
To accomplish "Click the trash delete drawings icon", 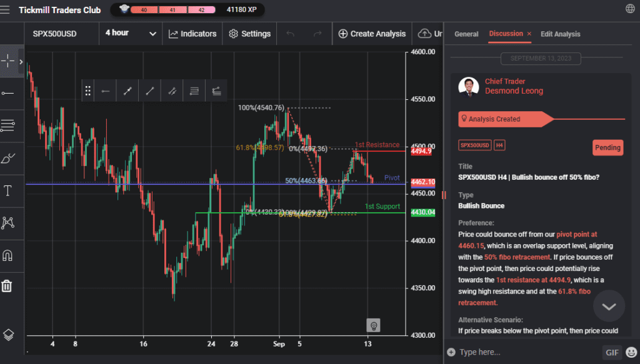I will pyautogui.click(x=7, y=286).
